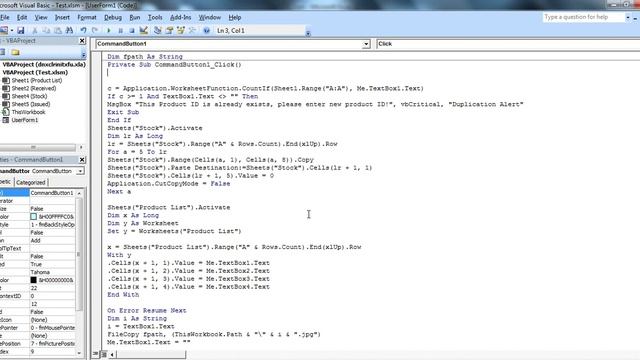Click the Copy icon in toolbar

pyautogui.click(x=46, y=30)
